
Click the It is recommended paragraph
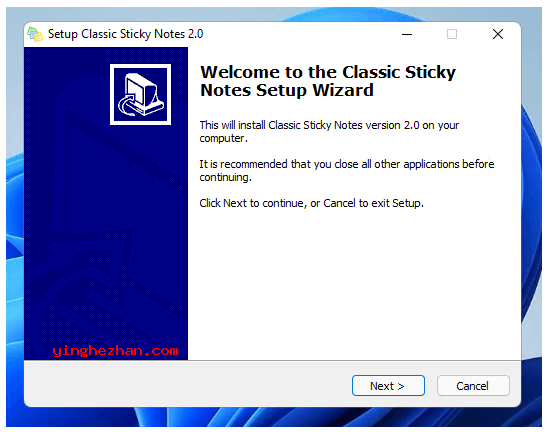[347, 171]
